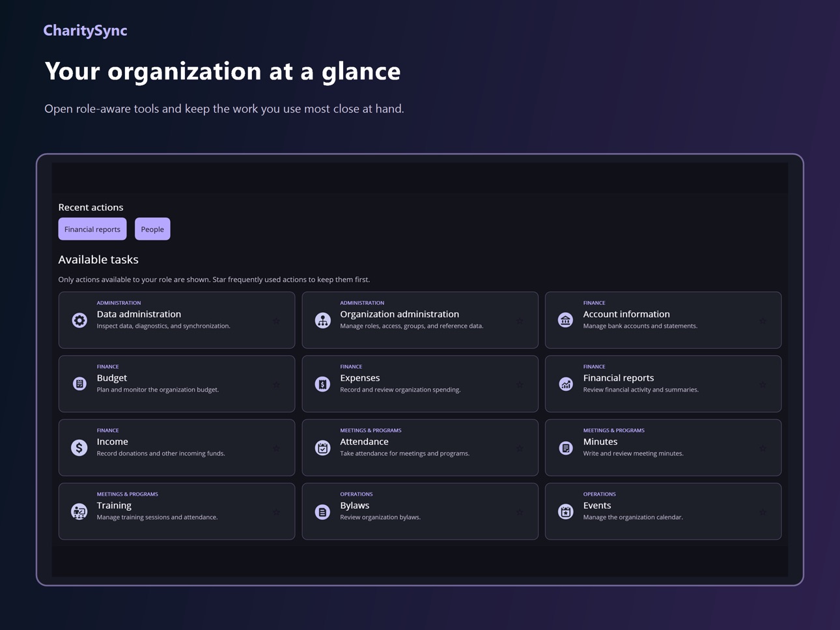Click the Data administration gear icon

tap(79, 320)
